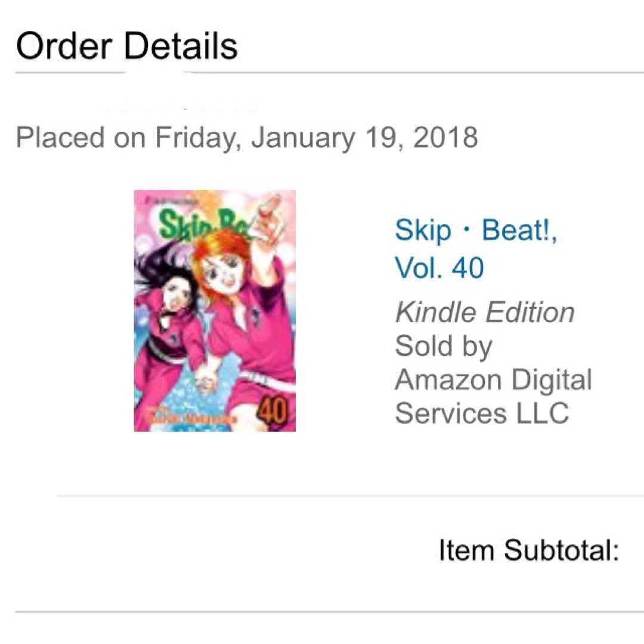Click the January 19, 2018 date
Image resolution: width=644 pixels, height=644 pixels.
364,137
